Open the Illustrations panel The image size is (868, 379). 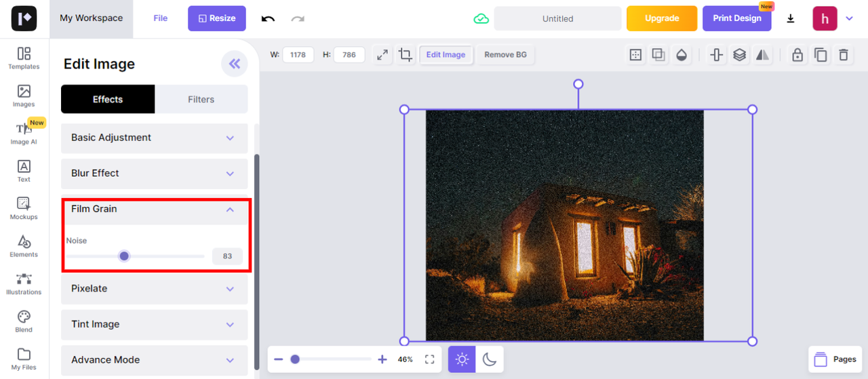pos(24,284)
